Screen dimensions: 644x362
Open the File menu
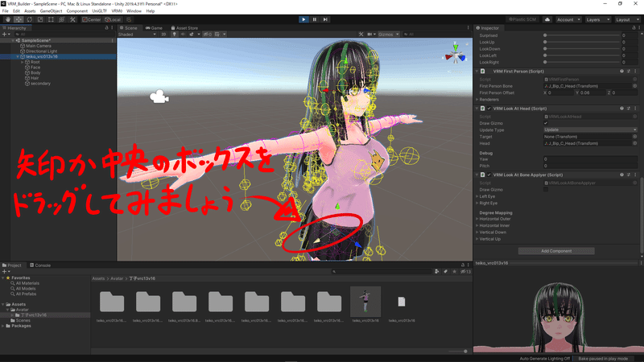click(x=6, y=11)
